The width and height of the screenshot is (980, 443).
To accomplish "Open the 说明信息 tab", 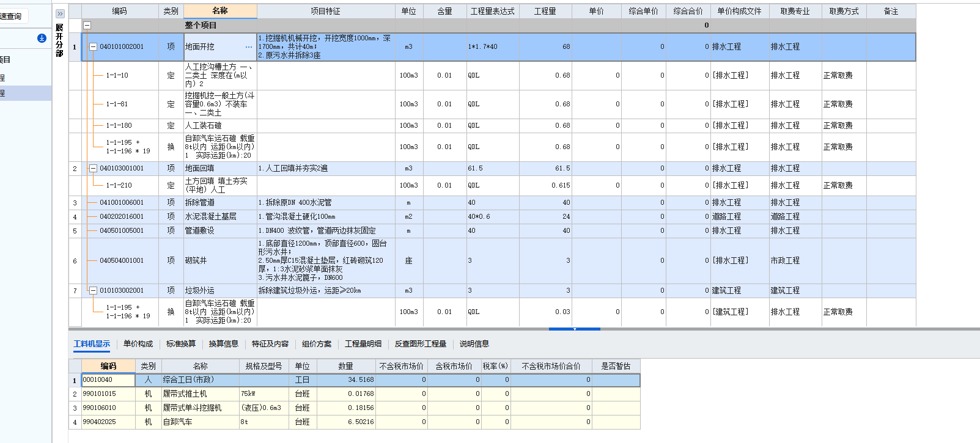I will tap(474, 344).
